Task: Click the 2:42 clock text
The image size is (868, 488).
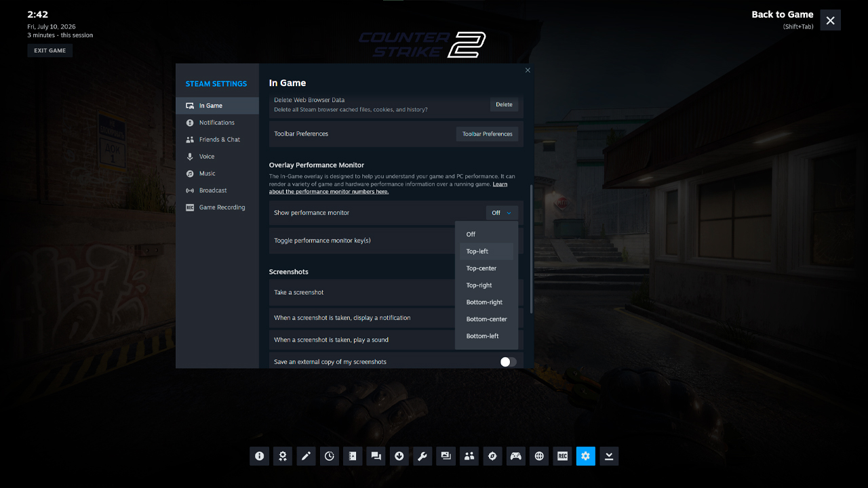Action: [x=37, y=14]
